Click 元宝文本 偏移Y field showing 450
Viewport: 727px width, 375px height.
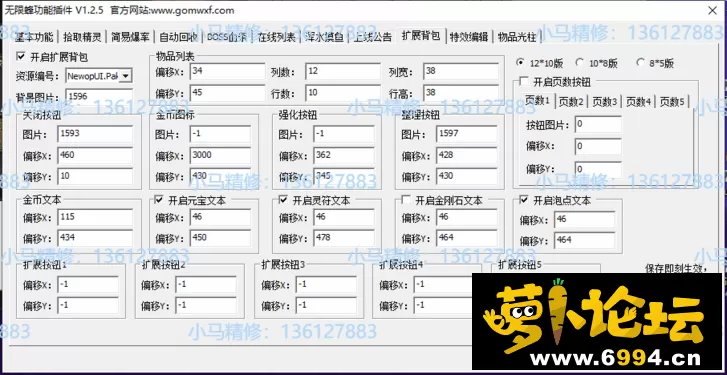point(220,238)
